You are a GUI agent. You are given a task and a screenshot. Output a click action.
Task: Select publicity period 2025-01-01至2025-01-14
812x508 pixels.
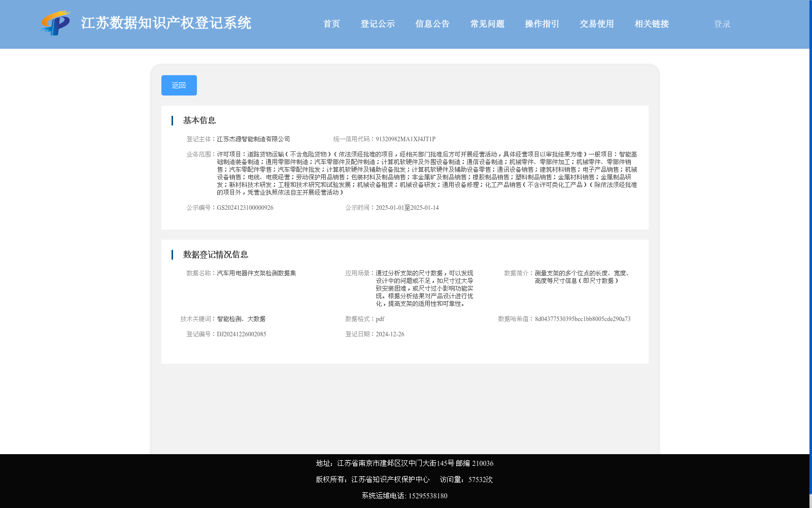click(x=407, y=208)
